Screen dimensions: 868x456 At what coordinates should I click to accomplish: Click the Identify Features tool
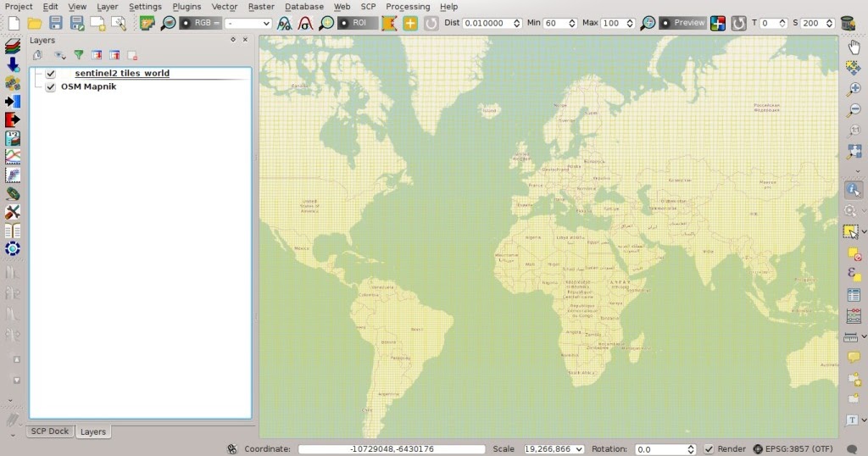click(853, 189)
